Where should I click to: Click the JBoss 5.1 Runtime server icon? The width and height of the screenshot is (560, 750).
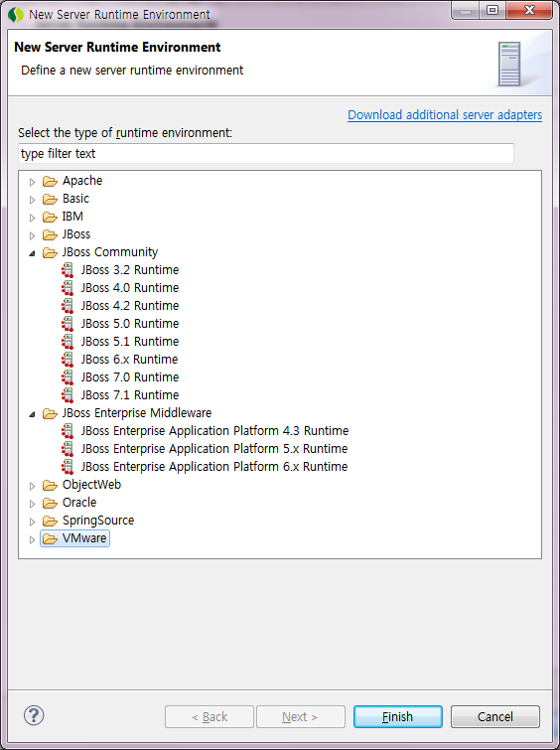tap(68, 342)
